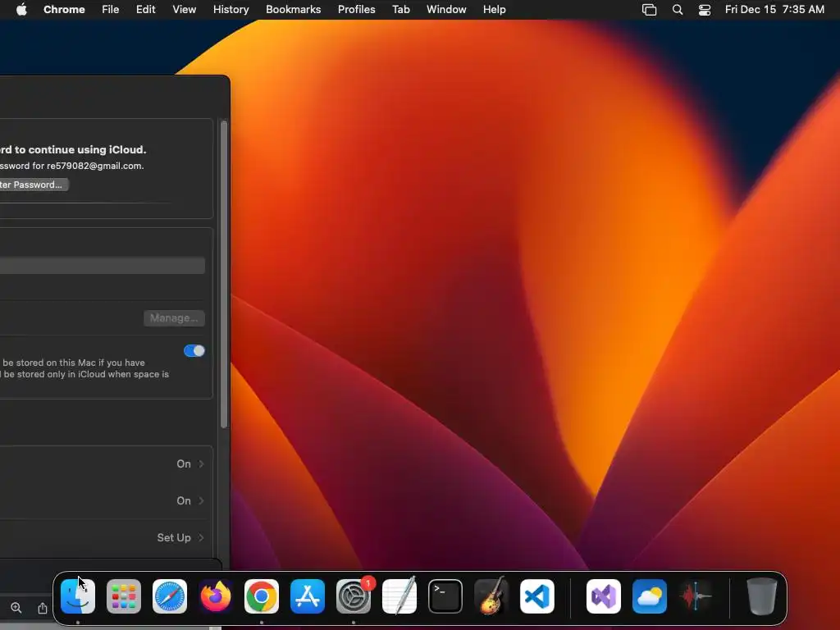Open GarageBand from the Dock

[491, 596]
